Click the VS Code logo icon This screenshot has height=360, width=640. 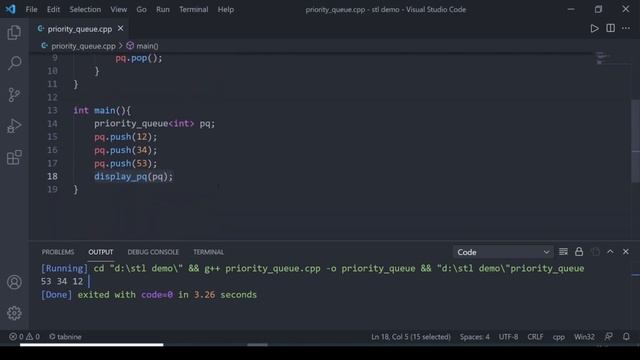coord(11,9)
